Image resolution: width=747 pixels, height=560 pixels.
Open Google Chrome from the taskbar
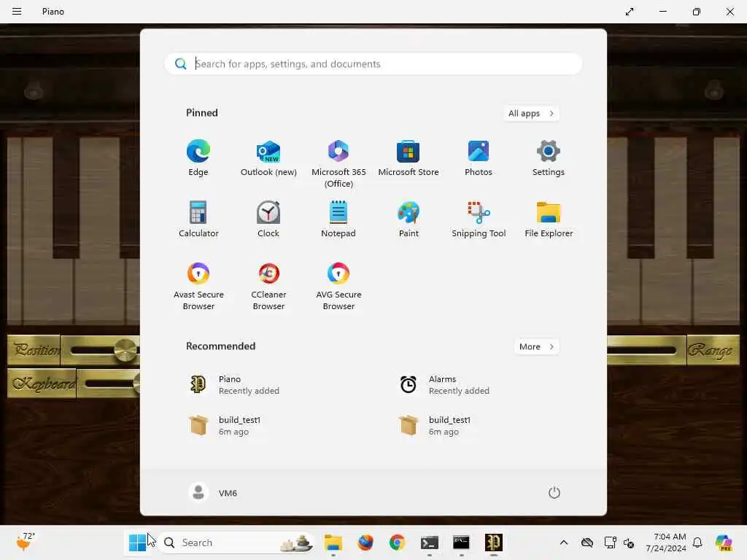[397, 542]
